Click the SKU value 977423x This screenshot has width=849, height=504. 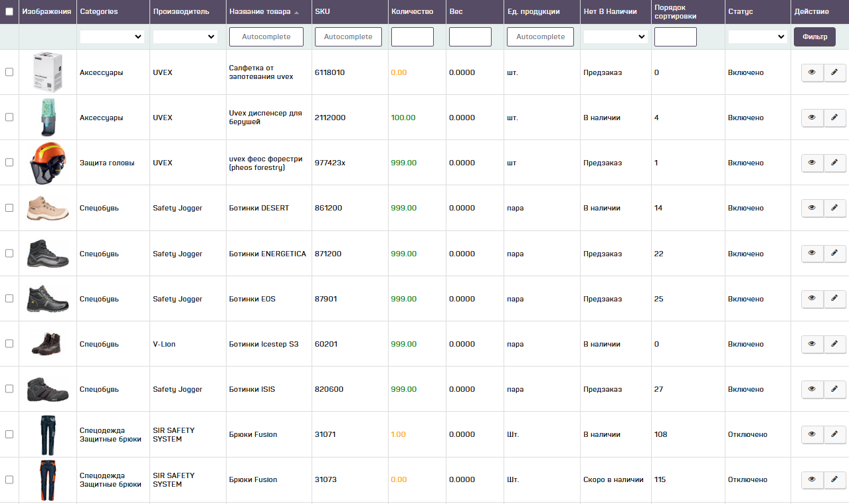tap(330, 163)
